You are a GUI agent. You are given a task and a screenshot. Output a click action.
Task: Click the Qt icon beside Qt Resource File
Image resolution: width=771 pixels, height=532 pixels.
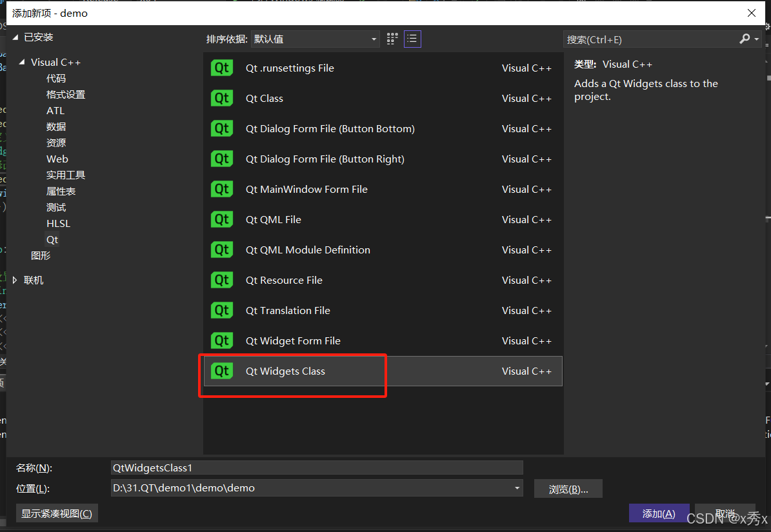click(x=222, y=280)
